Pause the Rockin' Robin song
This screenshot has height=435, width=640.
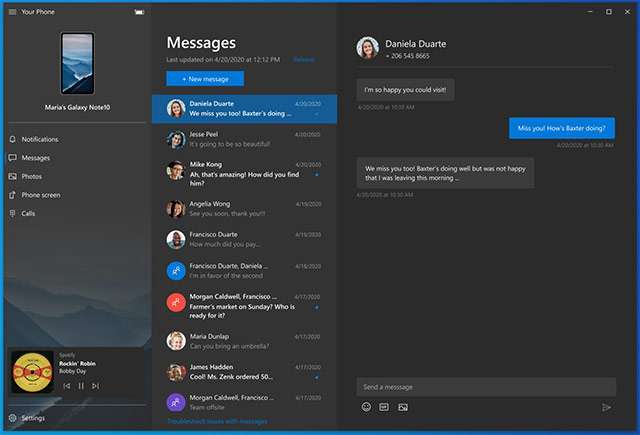click(81, 386)
